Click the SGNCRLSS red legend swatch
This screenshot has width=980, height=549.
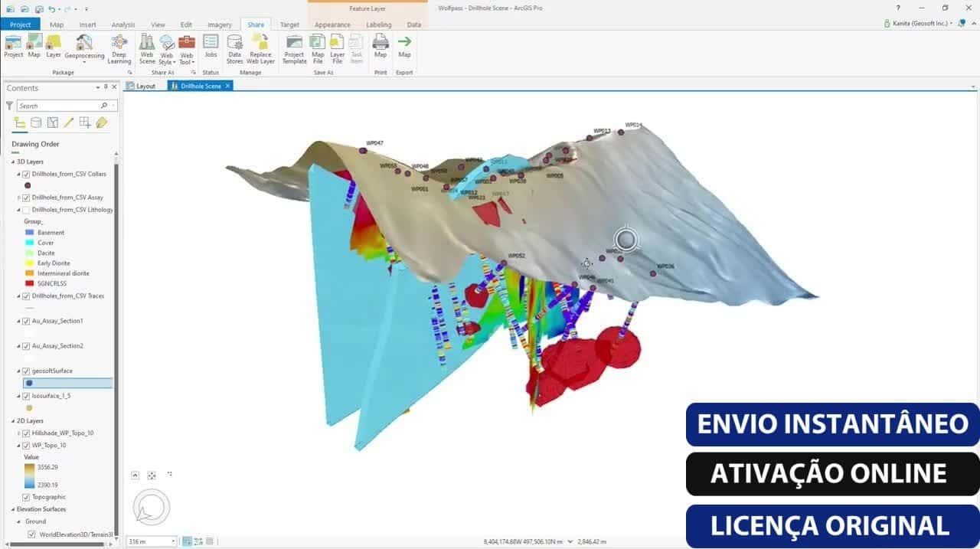29,283
